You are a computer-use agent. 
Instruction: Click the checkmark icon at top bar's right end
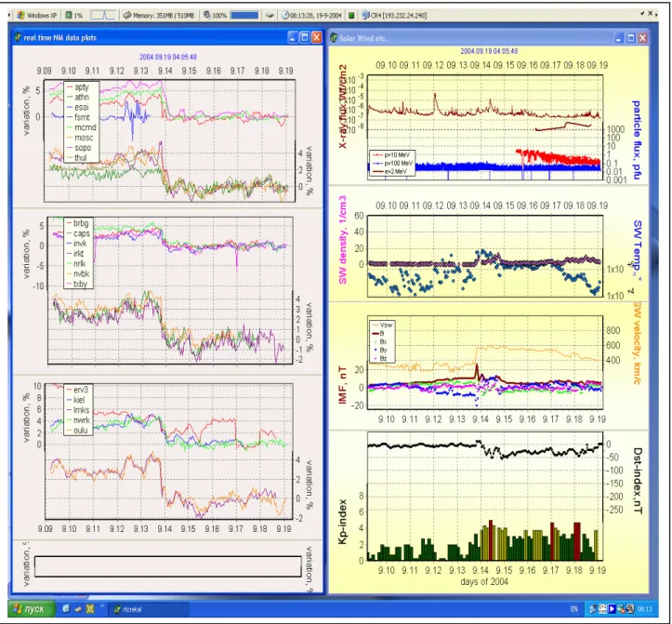pyautogui.click(x=642, y=13)
